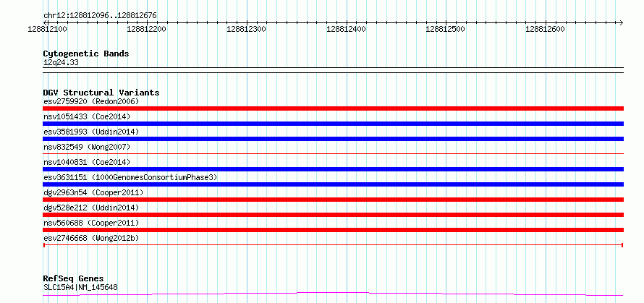
Task: Click the chr12:128812096..128812676 region label
Action: point(100,16)
